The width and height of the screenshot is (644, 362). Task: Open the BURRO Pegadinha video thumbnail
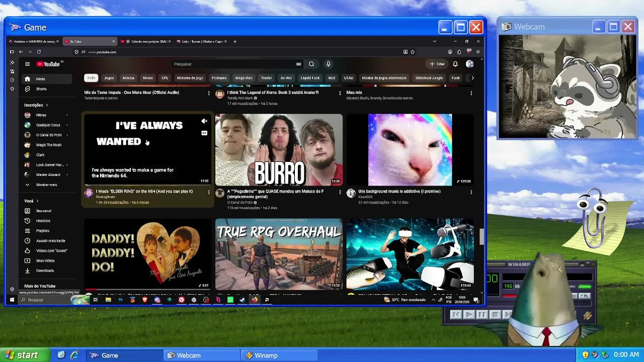click(x=279, y=150)
